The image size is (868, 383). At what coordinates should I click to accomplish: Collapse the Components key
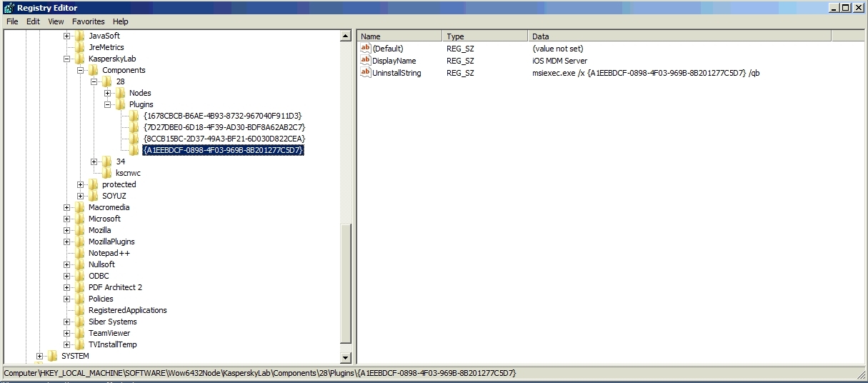point(81,70)
